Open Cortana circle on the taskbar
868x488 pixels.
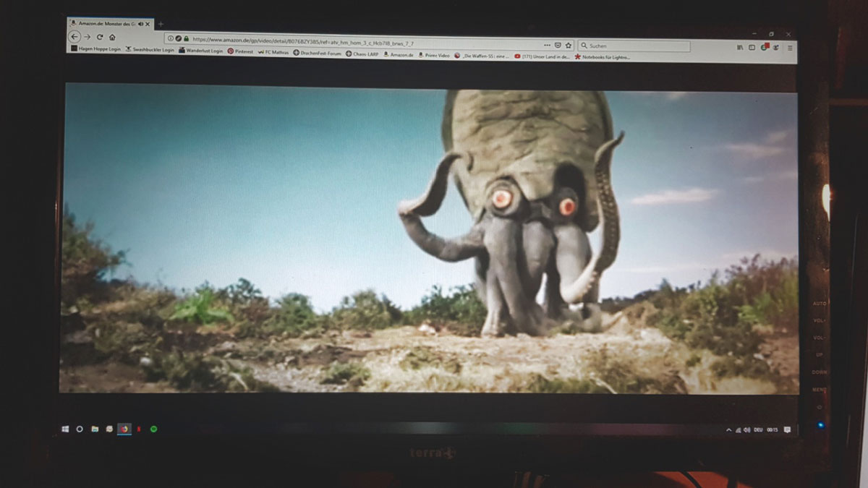click(80, 429)
